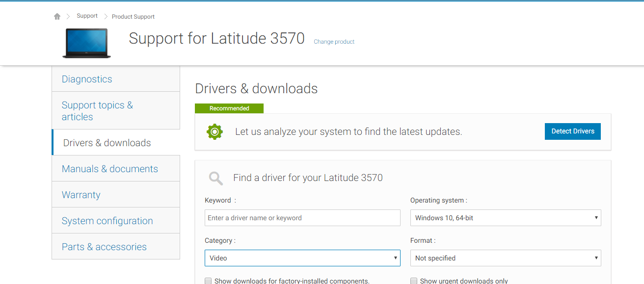Click the Latitude 3570 laptop thumbnail
Viewport: 644px width, 284px height.
[87, 44]
